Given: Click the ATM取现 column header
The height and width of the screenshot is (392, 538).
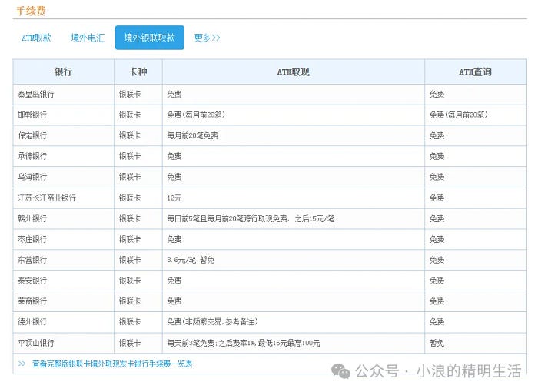Looking at the screenshot, I should [x=294, y=71].
